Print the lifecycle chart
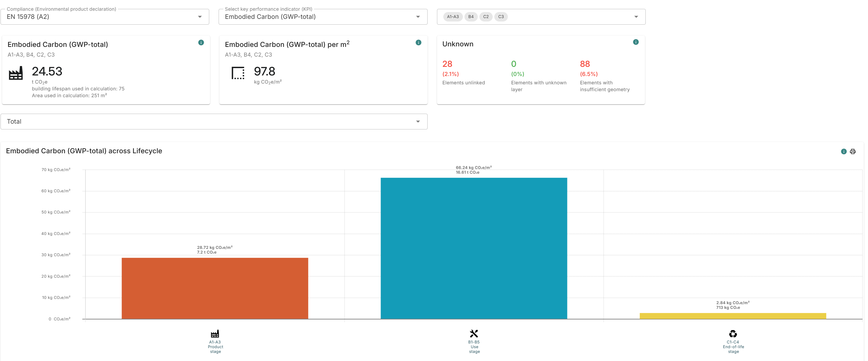This screenshot has height=361, width=868. click(x=853, y=151)
